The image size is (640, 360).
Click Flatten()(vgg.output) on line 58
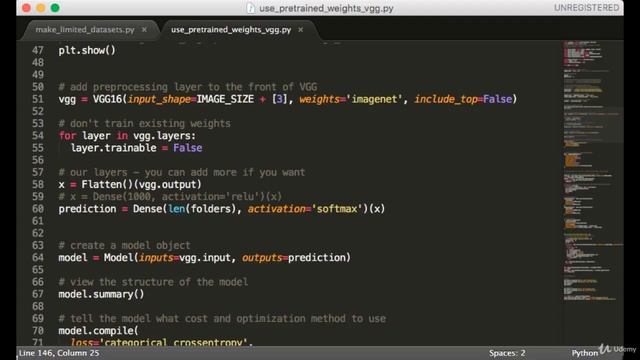(141, 184)
